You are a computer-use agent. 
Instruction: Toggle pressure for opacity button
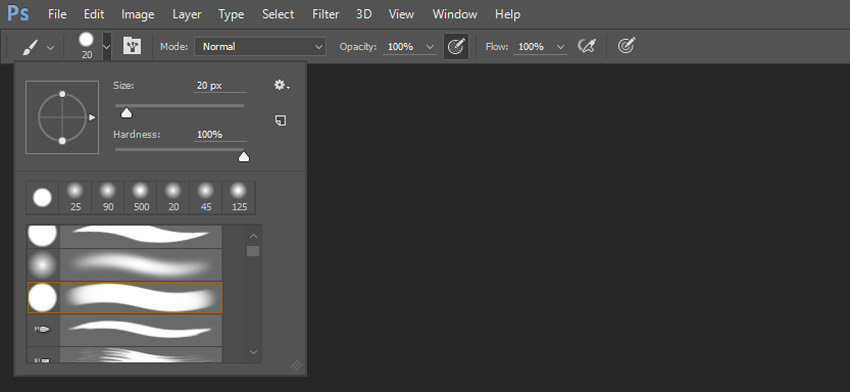[456, 47]
